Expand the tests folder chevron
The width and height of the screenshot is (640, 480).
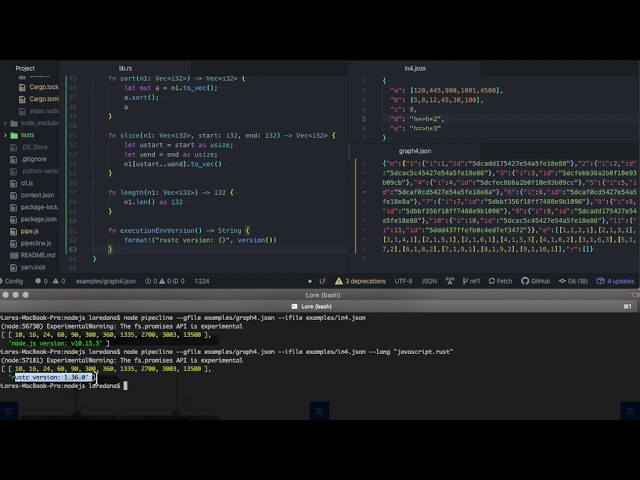tap(5, 135)
